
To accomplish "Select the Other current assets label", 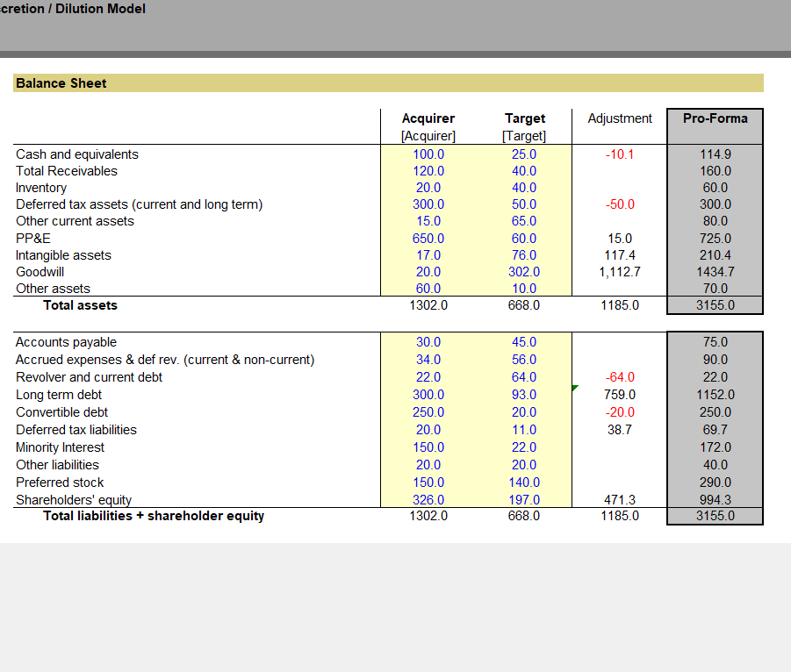I will point(76,221).
